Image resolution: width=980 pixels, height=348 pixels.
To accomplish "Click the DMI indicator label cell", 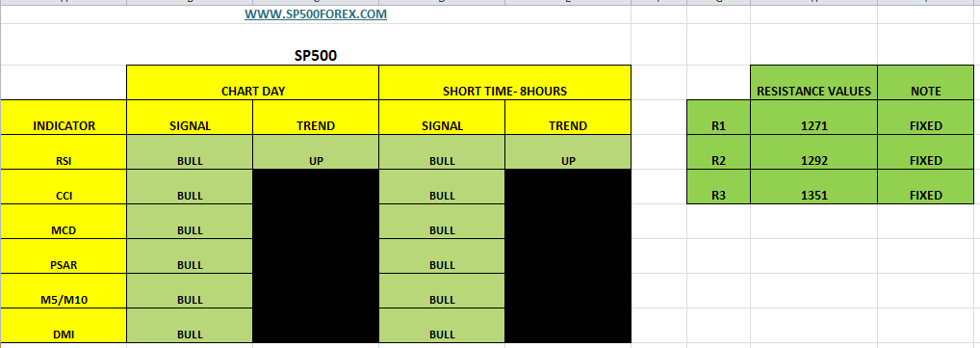I will 64,326.
